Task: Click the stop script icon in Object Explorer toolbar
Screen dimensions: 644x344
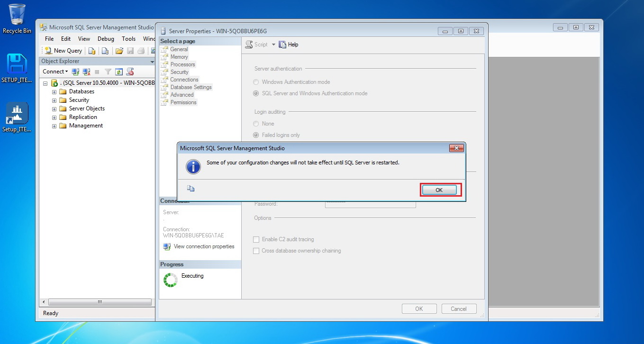Action: click(x=130, y=72)
